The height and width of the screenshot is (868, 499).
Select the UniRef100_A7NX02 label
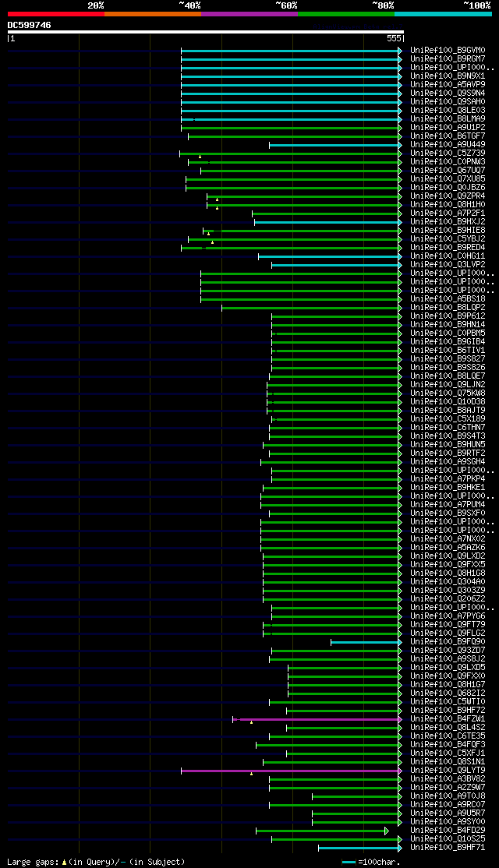(448, 540)
